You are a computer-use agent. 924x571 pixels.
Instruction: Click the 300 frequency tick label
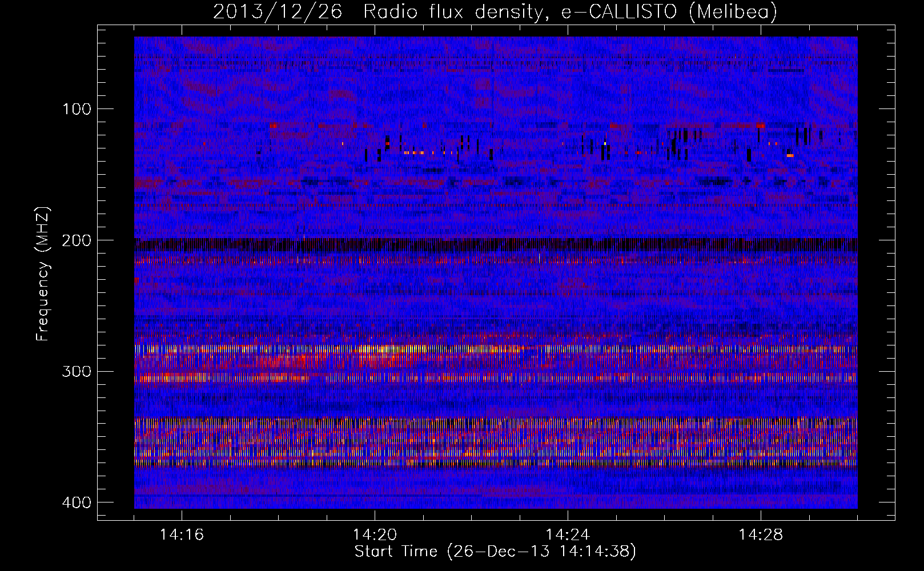pos(76,372)
